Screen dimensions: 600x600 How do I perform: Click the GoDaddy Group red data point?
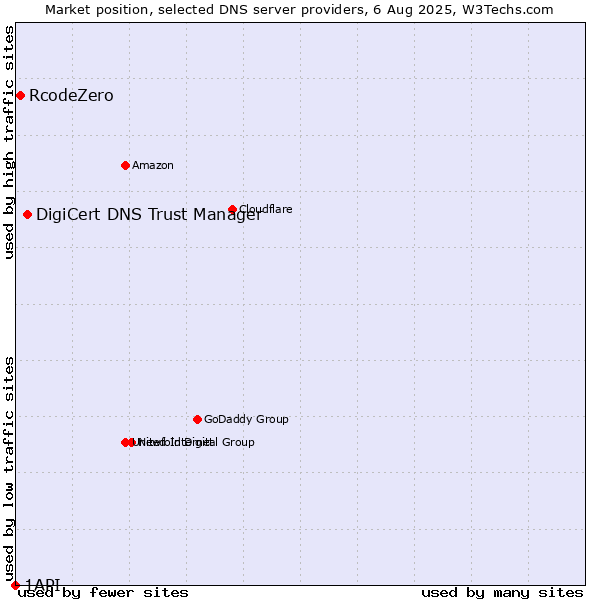(x=197, y=419)
